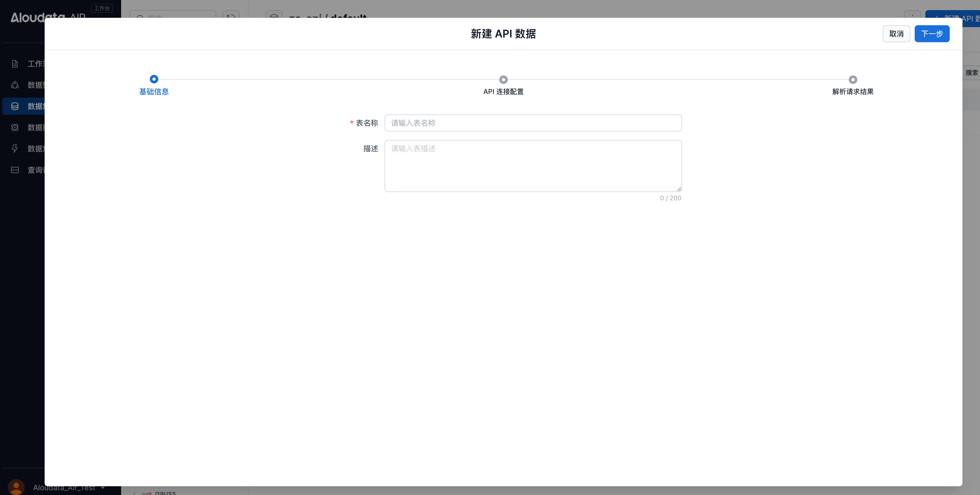Select the API 连接配置 step circle
The width and height of the screenshot is (980, 495).
click(503, 79)
